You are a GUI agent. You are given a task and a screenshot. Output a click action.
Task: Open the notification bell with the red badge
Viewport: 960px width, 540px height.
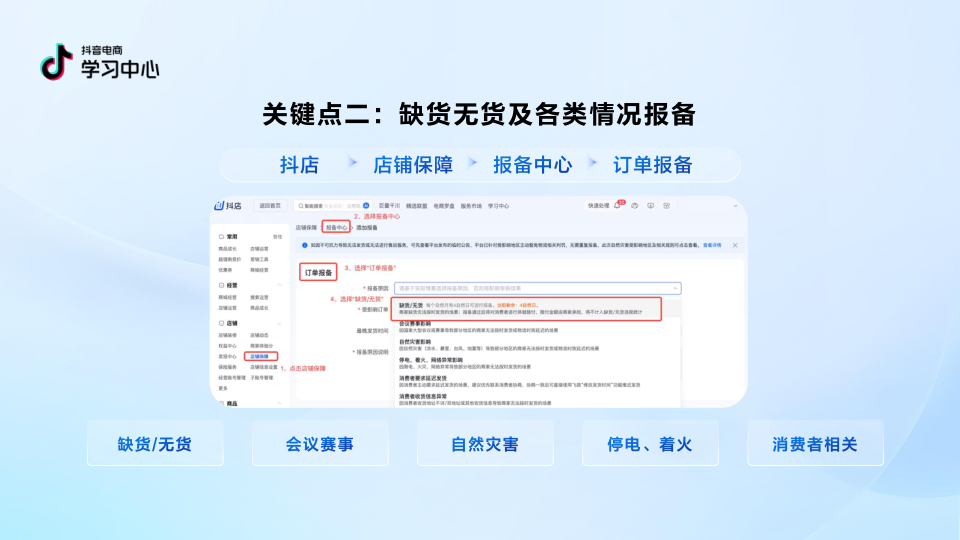[618, 206]
